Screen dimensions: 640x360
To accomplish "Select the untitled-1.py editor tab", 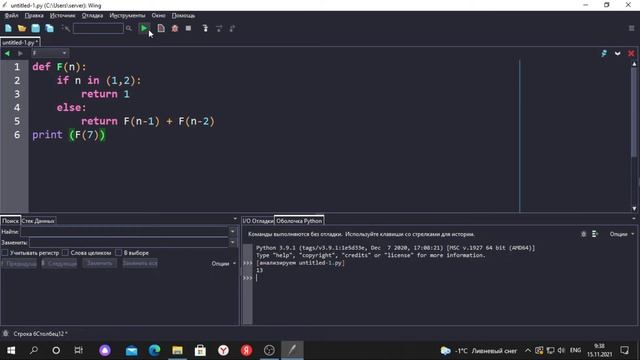I will [20, 42].
